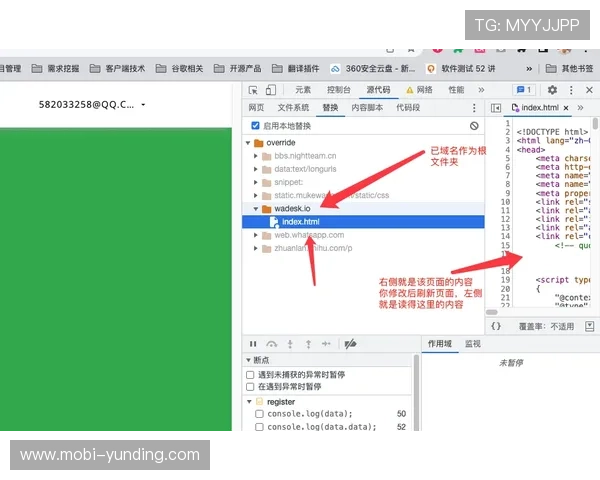The width and height of the screenshot is (600, 480).
Task: Open the 客户端技术 bookmark folder
Action: pyautogui.click(x=117, y=69)
